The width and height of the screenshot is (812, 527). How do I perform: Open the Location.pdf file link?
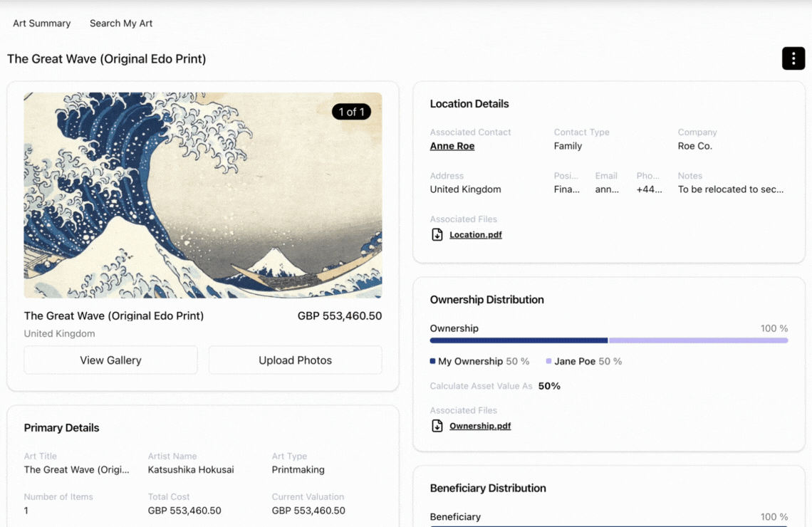475,234
